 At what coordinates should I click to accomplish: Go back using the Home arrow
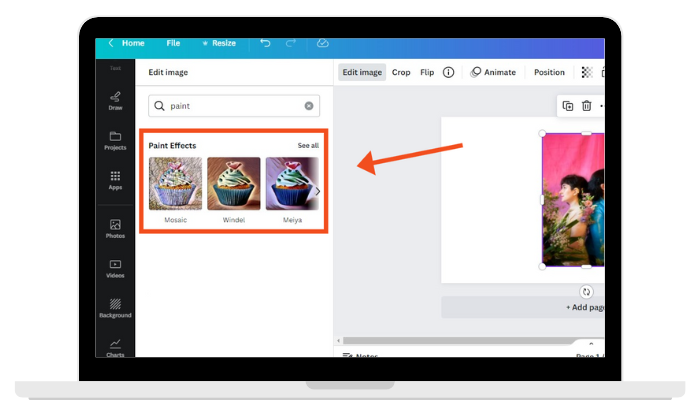[x=111, y=43]
